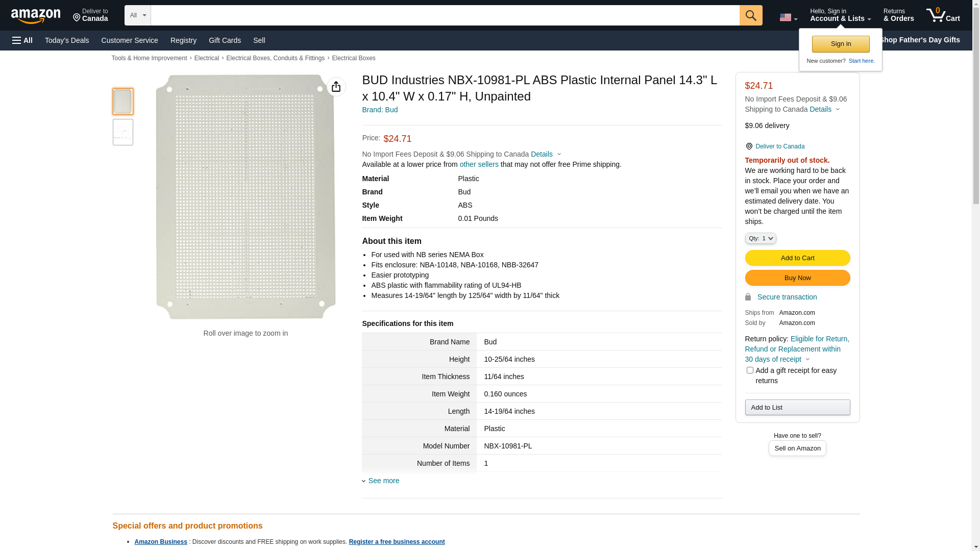The width and height of the screenshot is (980, 551).
Task: Open the All hamburger menu
Action: (22, 40)
